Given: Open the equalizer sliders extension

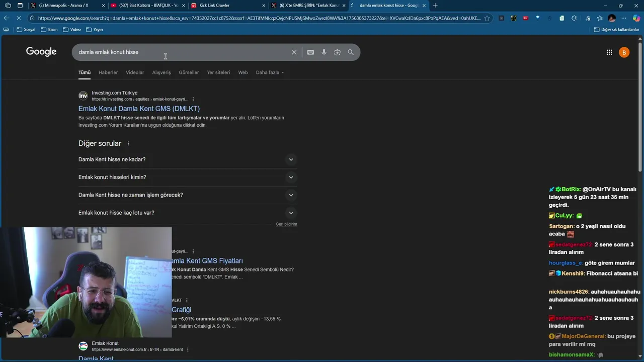Looking at the screenshot, I should (502, 18).
